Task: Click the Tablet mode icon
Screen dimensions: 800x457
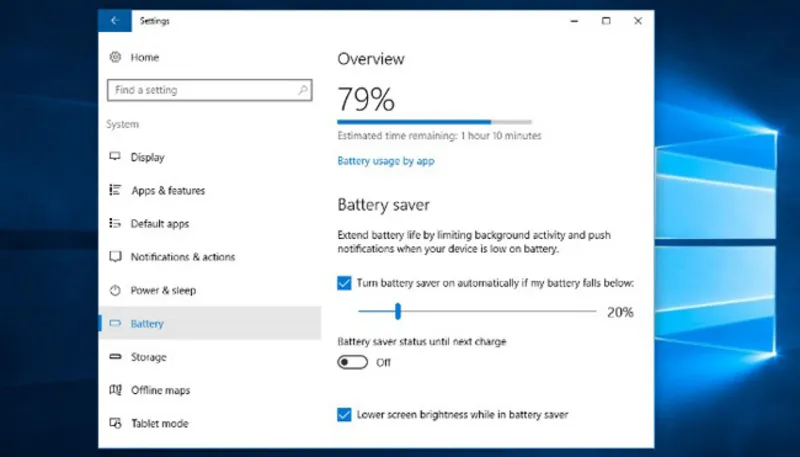Action: point(115,423)
